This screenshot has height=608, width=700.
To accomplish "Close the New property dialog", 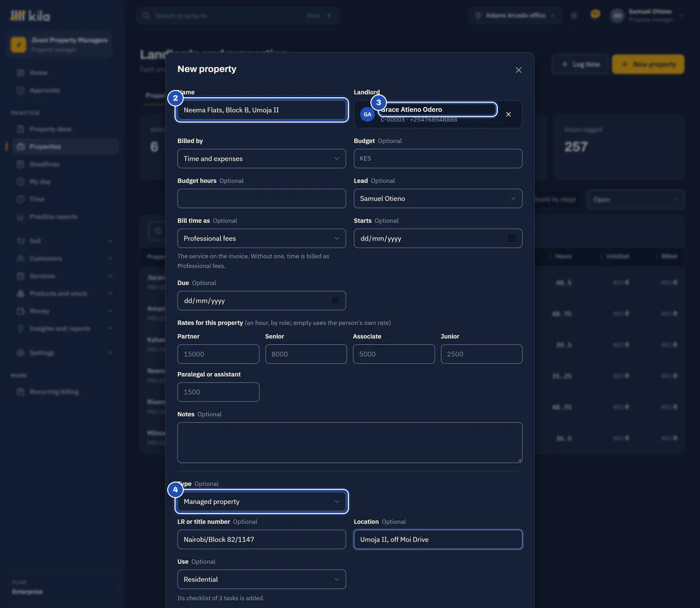I will [519, 70].
